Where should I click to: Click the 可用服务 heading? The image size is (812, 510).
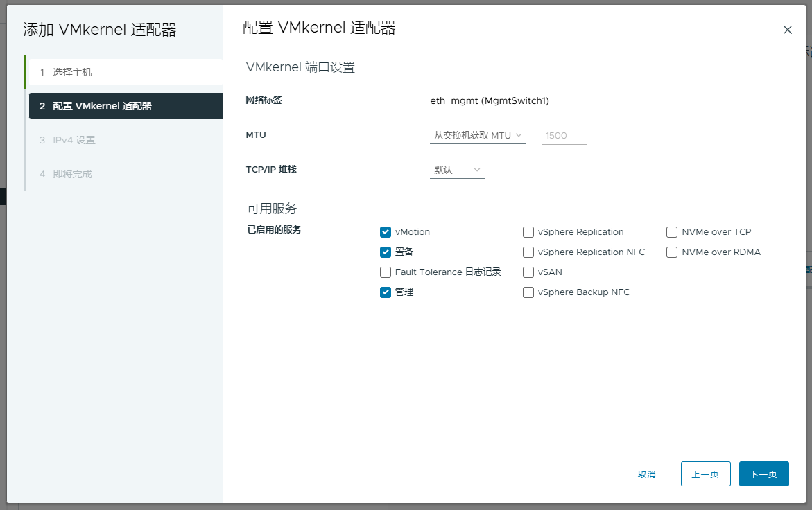pyautogui.click(x=272, y=209)
